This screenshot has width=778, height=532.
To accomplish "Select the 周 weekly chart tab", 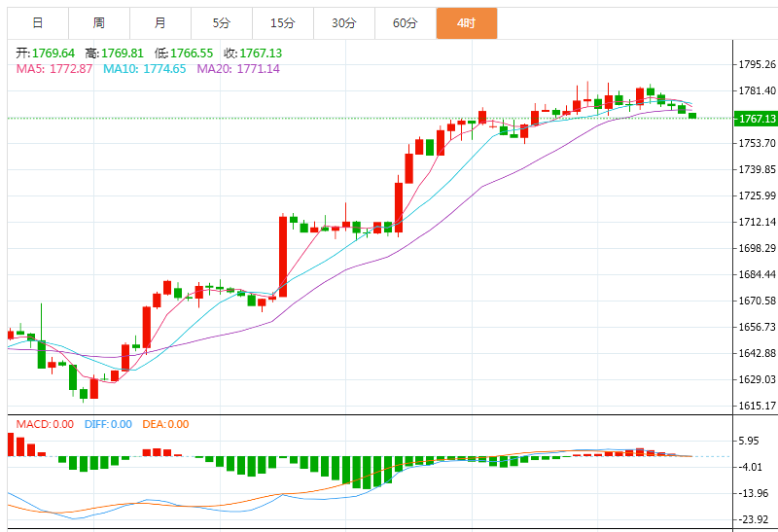I will (x=98, y=22).
